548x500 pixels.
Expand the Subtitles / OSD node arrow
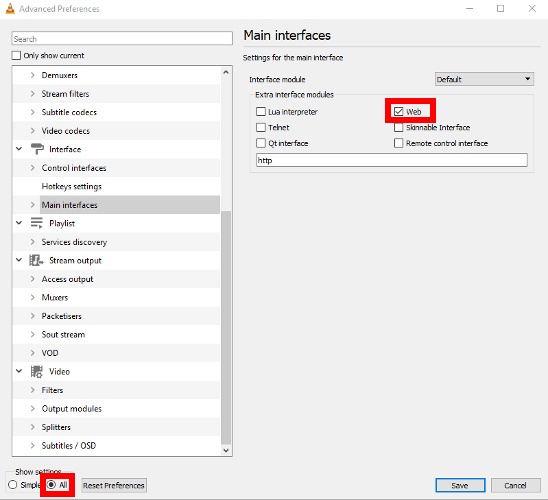(x=33, y=445)
